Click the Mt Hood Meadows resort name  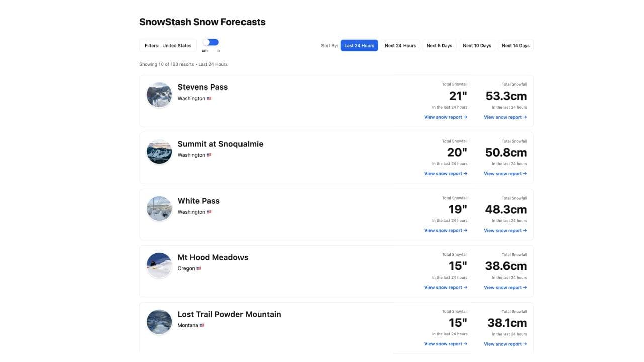[212, 257]
